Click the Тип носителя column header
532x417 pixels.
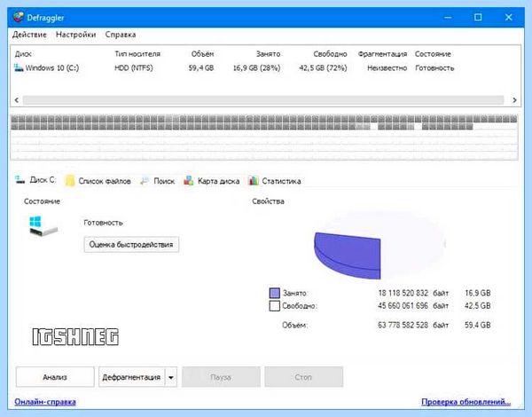(137, 54)
